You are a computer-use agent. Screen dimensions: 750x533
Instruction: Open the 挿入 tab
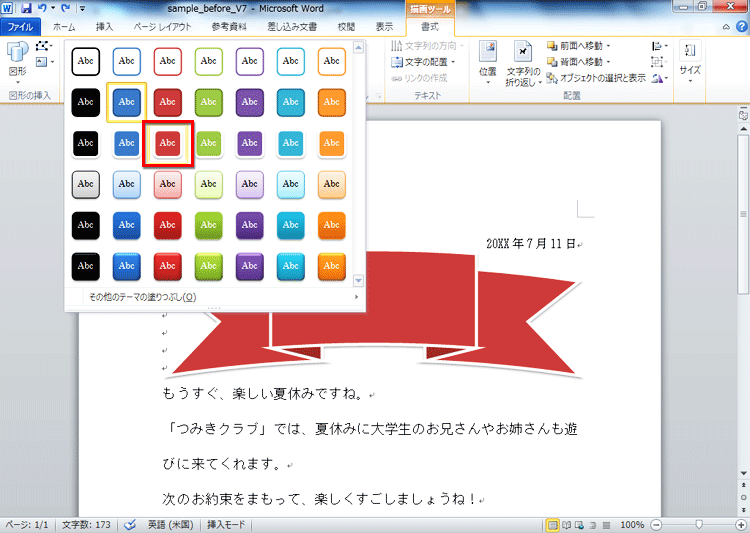click(x=104, y=27)
